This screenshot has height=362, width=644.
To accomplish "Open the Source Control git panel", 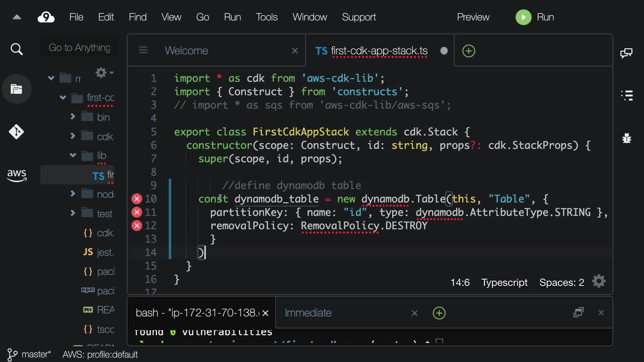I will 16,132.
